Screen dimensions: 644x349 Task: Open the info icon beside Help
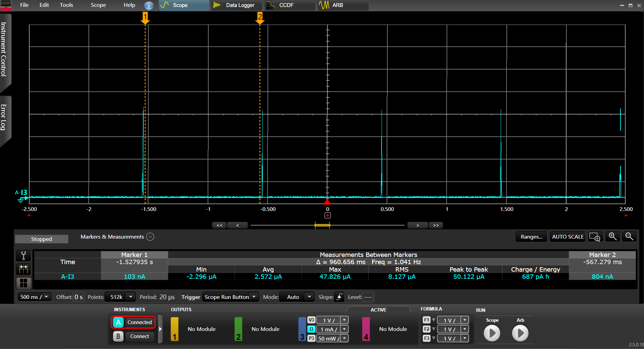tap(149, 5)
